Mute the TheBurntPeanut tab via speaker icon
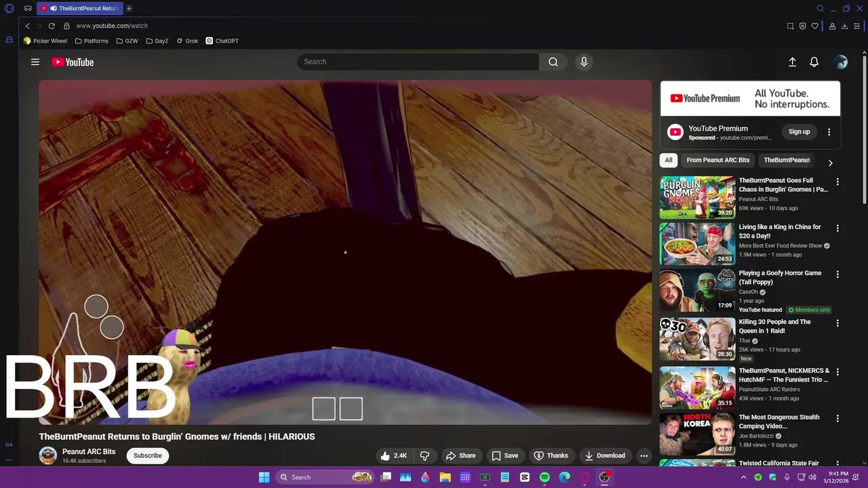This screenshot has height=488, width=868. coord(53,9)
